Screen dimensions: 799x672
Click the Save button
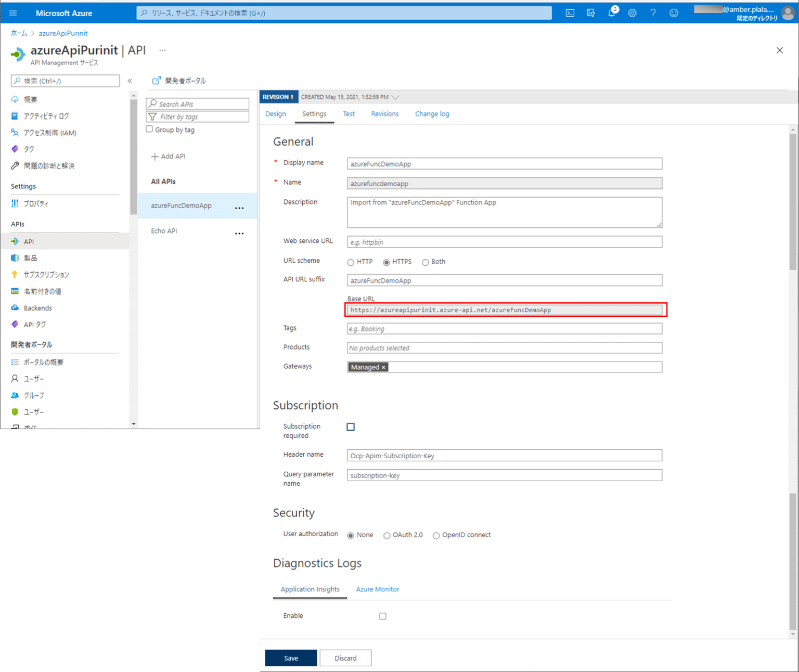290,657
